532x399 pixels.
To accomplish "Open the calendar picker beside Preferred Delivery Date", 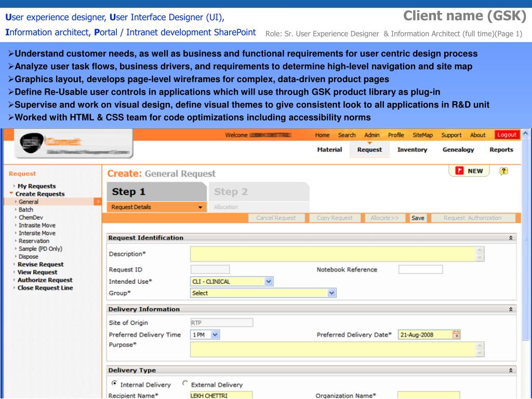I will click(x=456, y=335).
